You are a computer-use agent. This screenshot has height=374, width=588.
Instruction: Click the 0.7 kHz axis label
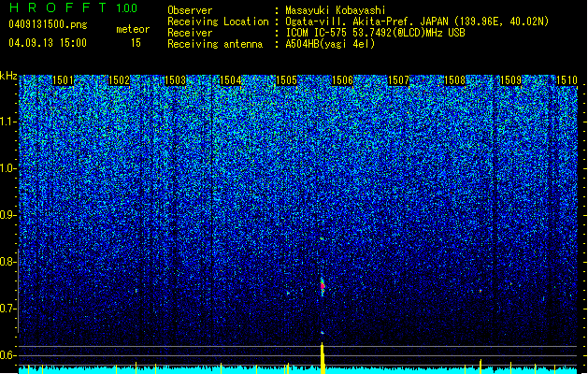7,309
